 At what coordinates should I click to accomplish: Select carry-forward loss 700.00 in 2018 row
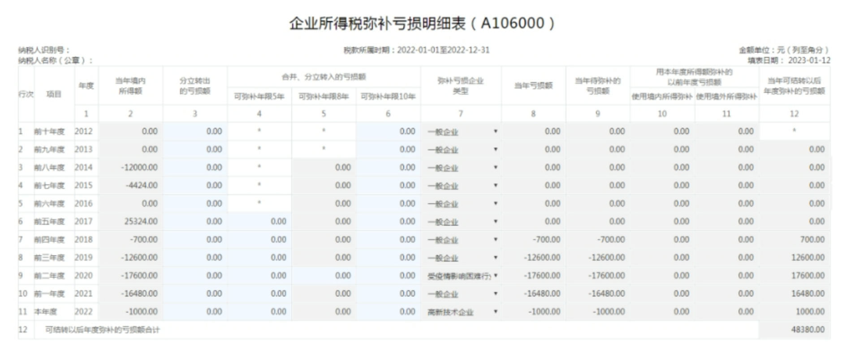tap(795, 240)
